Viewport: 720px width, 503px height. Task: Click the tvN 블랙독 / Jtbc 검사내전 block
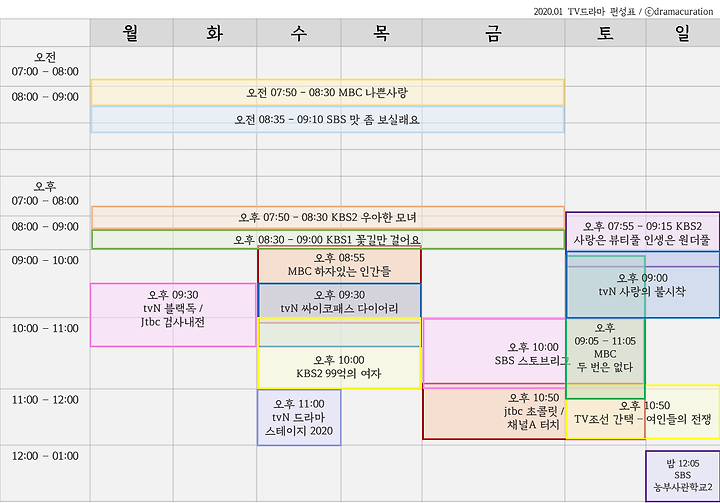pyautogui.click(x=173, y=315)
